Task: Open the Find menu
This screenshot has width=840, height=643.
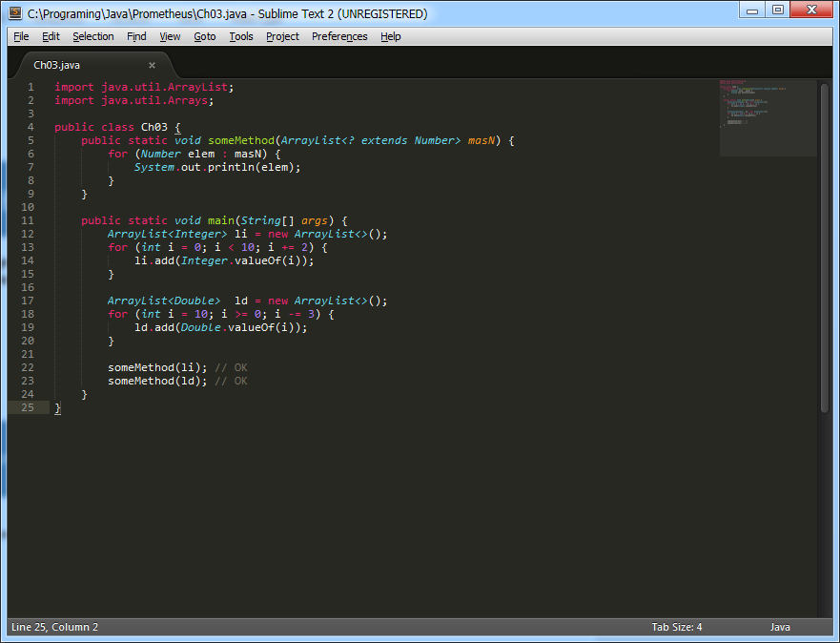Action: pyautogui.click(x=136, y=36)
